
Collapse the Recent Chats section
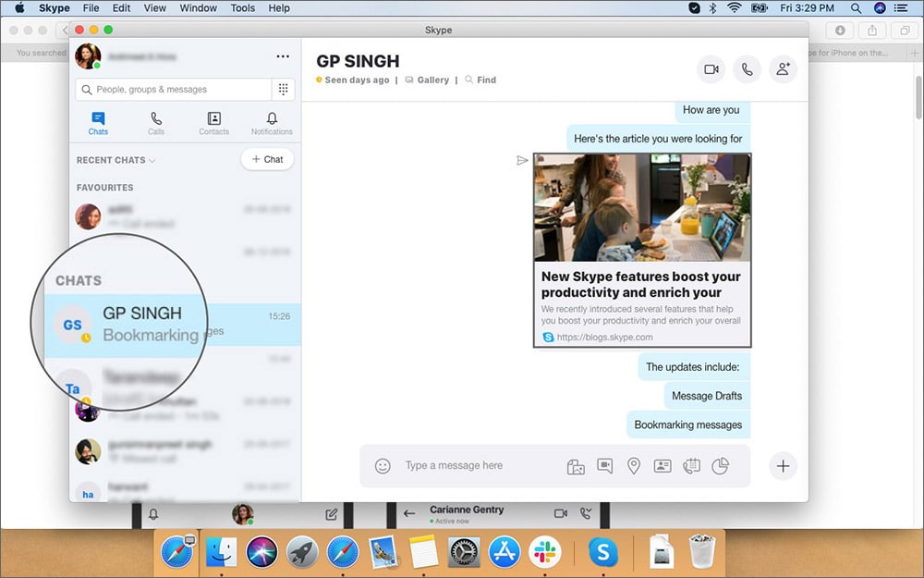(153, 160)
